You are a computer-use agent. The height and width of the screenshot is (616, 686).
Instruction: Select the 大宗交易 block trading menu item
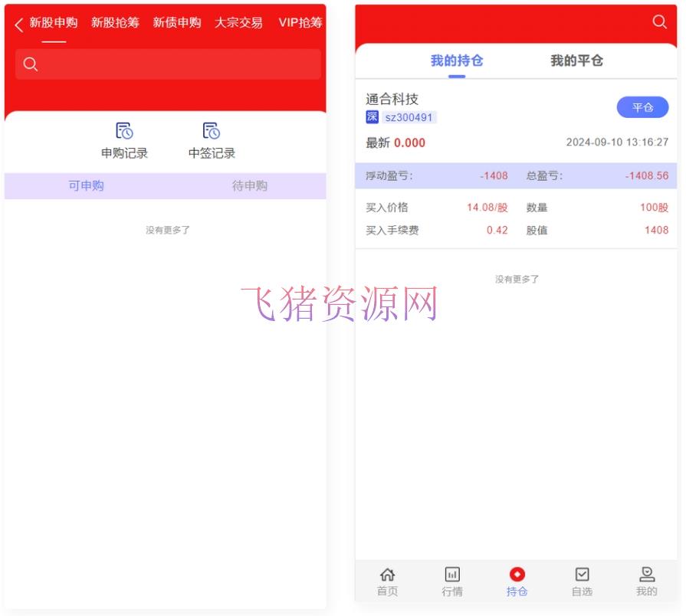[x=238, y=22]
